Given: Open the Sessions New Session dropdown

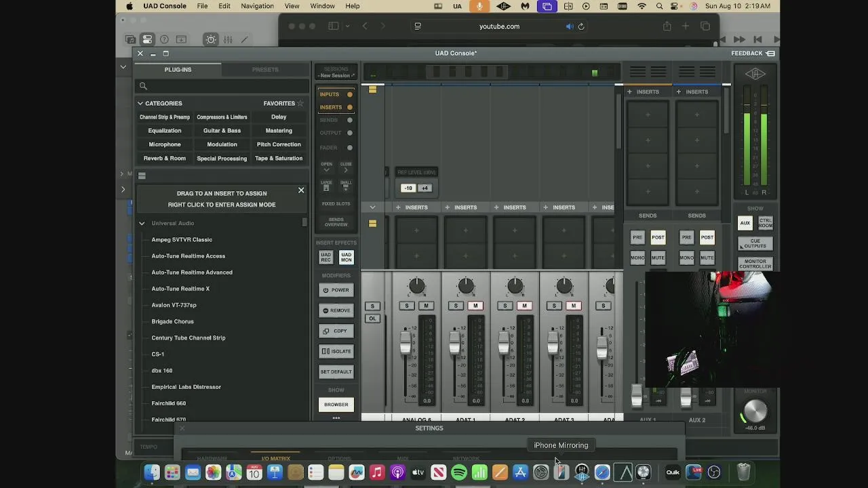Looking at the screenshot, I should (336, 73).
